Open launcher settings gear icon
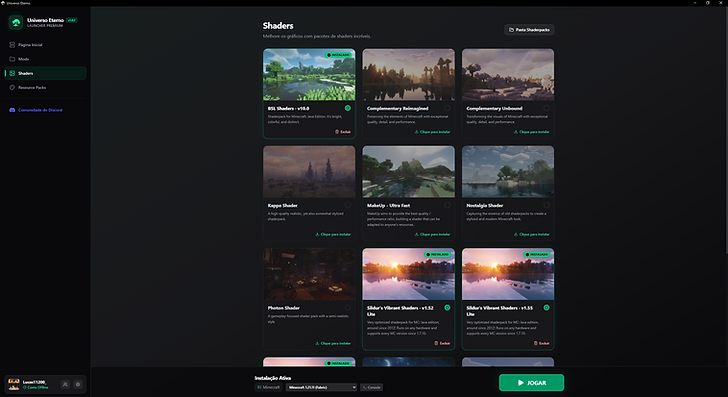 point(78,384)
